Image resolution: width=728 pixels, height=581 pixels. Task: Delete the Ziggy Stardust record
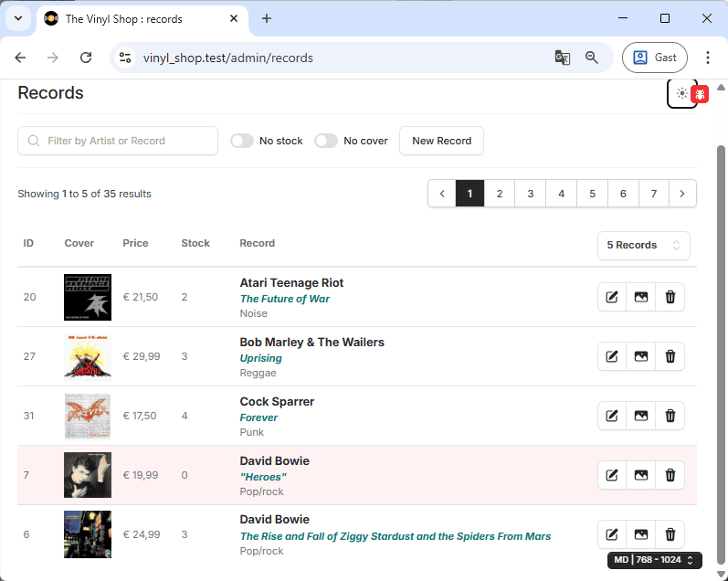(670, 534)
